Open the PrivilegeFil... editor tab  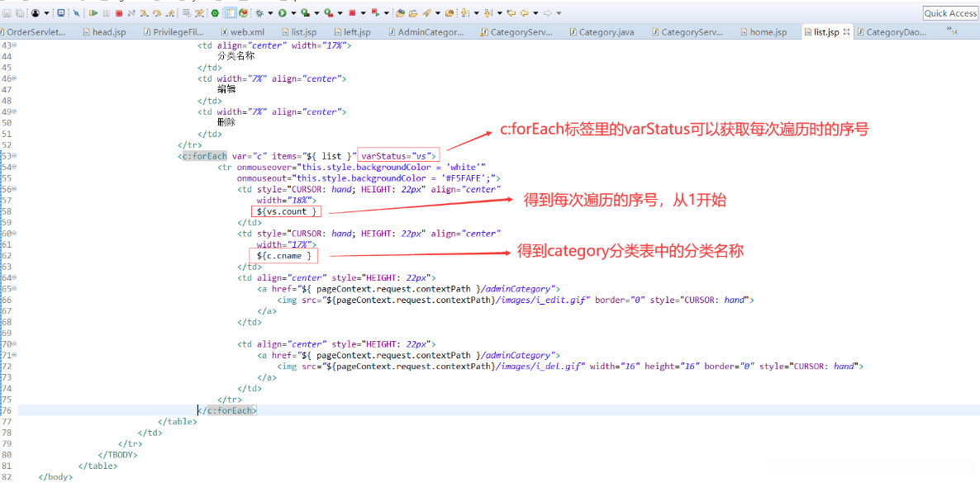[x=174, y=32]
